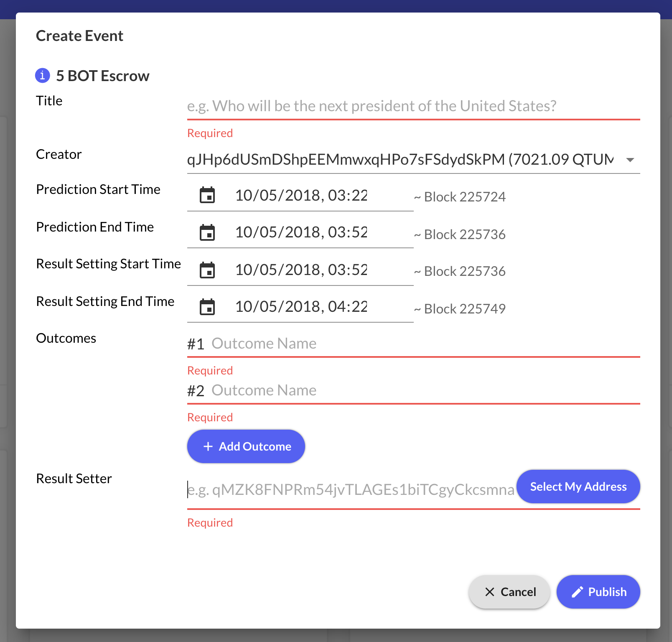Click the Title input field
672x642 pixels.
[413, 106]
